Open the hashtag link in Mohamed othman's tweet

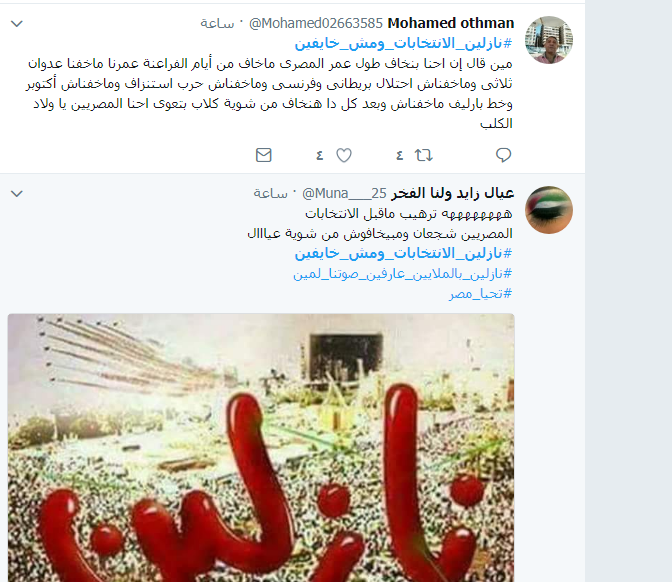coord(403,43)
